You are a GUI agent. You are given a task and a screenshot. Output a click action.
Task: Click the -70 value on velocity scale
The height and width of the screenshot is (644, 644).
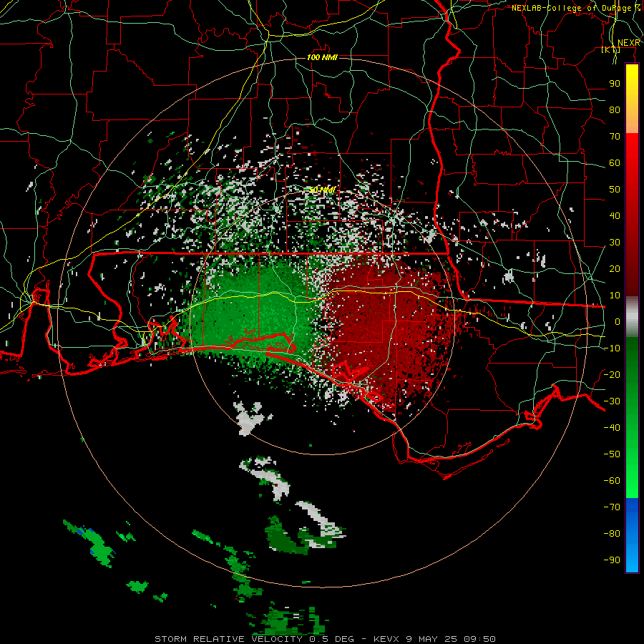(x=612, y=507)
